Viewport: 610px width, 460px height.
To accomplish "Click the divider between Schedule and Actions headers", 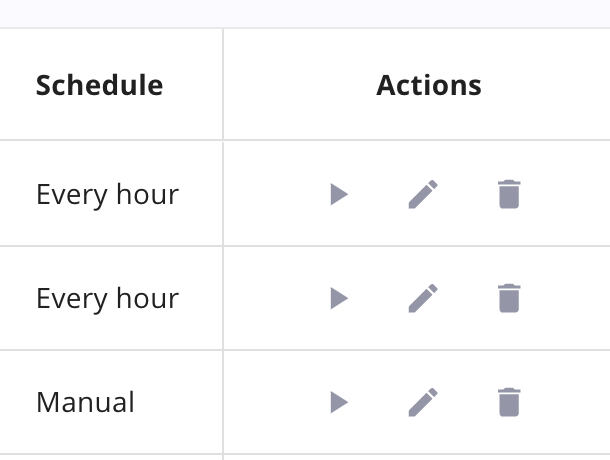I will (x=223, y=85).
